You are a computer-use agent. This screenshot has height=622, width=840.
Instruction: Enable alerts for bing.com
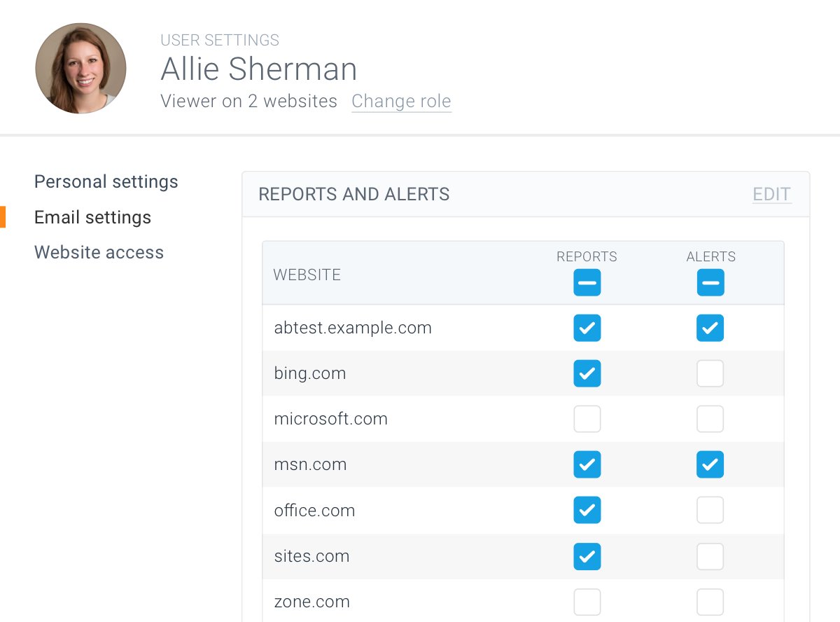[710, 373]
